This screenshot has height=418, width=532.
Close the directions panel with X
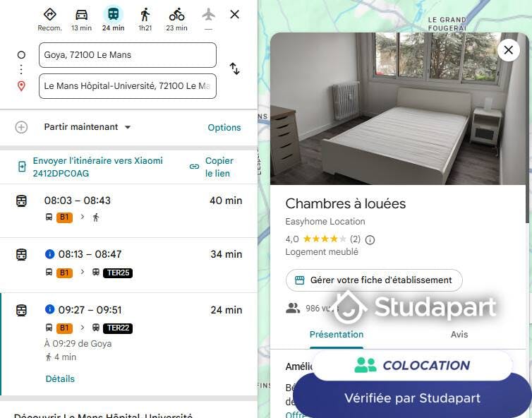(x=234, y=15)
